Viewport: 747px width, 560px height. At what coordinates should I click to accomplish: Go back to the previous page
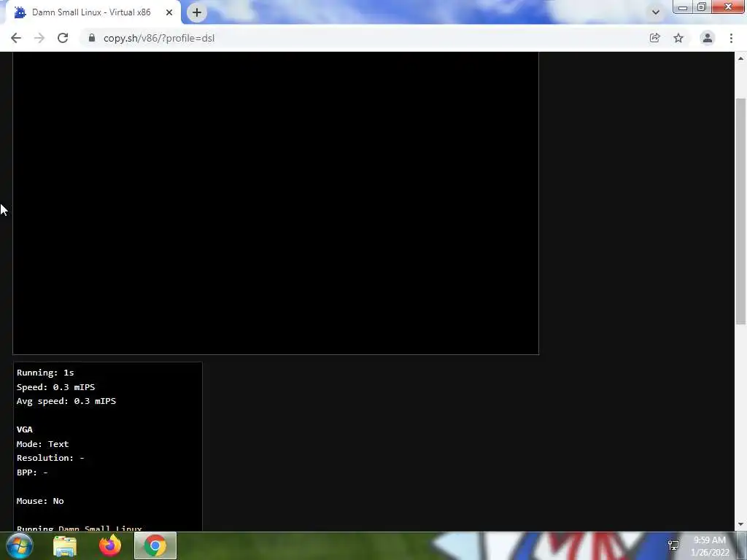click(x=16, y=38)
